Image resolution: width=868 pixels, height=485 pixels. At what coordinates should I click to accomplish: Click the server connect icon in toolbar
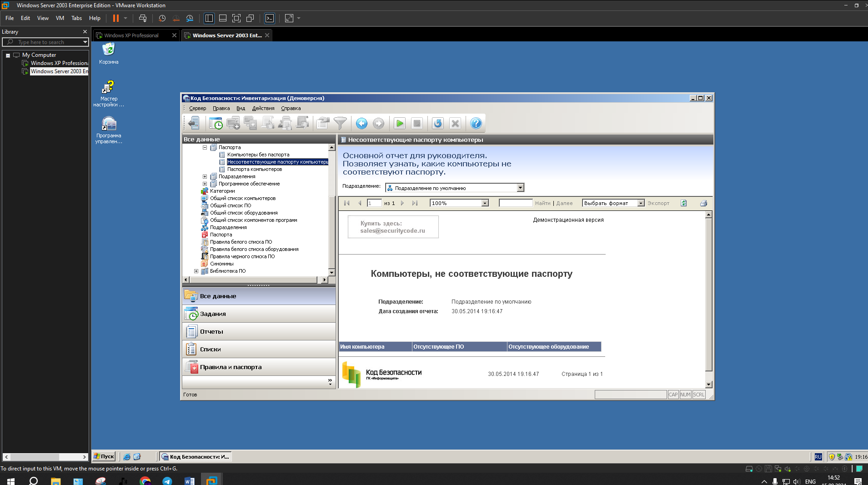(x=194, y=123)
